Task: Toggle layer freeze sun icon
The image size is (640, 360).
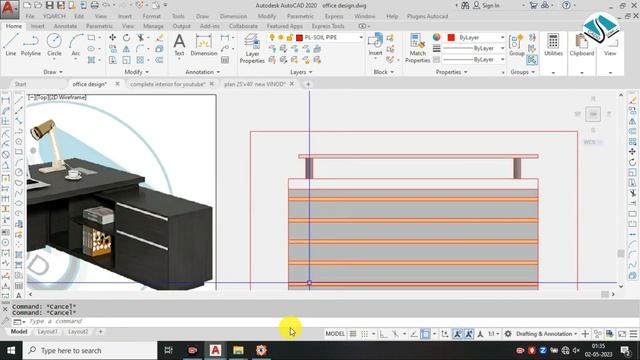Action: tap(281, 38)
